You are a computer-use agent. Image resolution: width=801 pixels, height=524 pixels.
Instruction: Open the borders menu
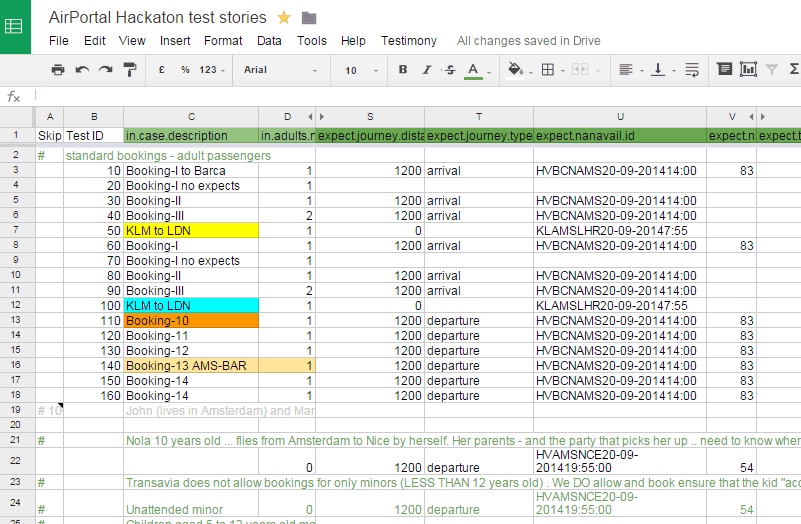[548, 69]
